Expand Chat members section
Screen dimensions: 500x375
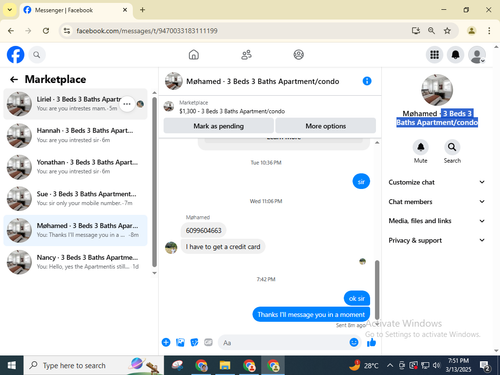tap(436, 201)
